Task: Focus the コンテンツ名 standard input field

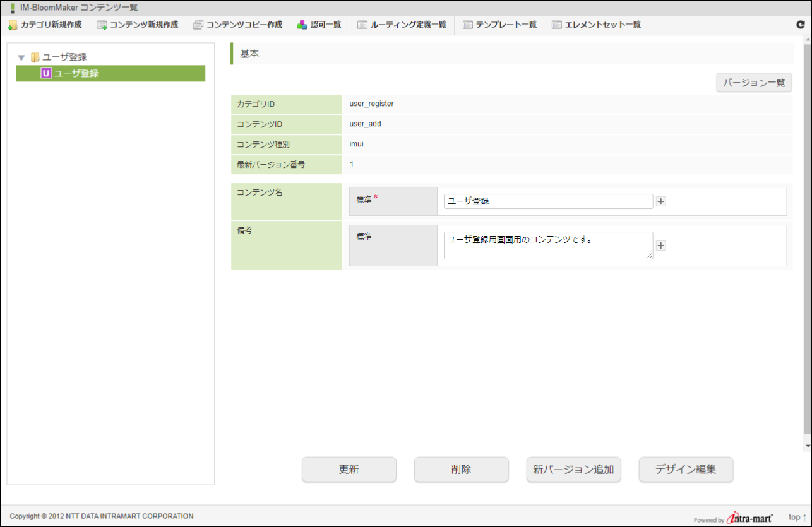Action: [548, 201]
